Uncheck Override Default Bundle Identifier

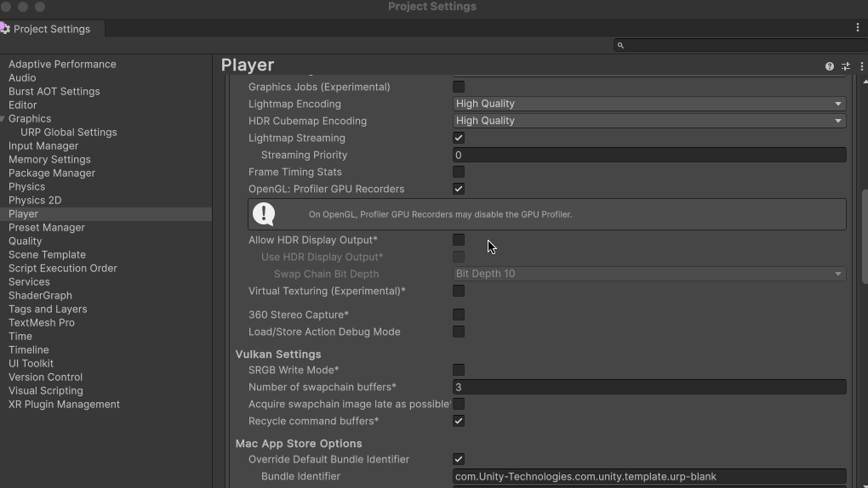coord(459,459)
